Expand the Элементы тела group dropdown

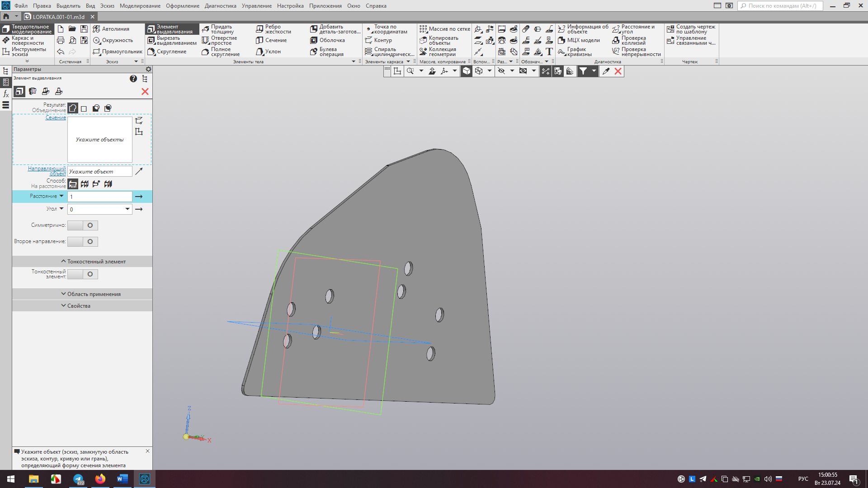[x=354, y=61]
